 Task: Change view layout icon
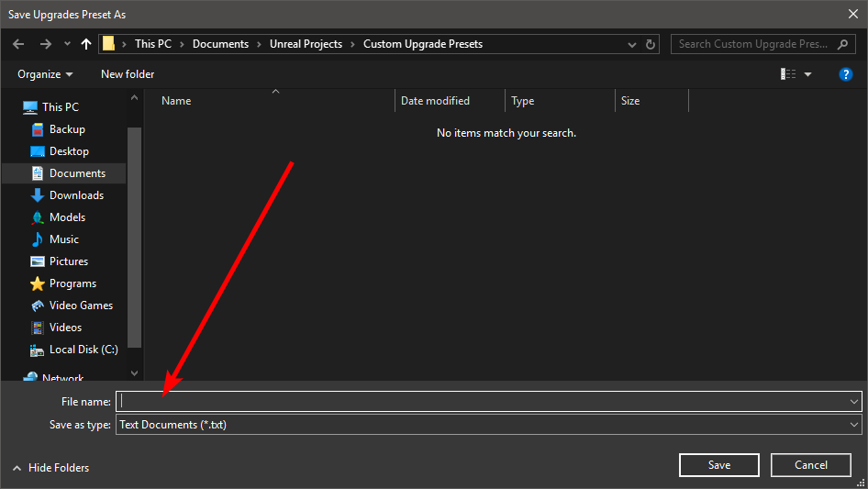click(788, 74)
